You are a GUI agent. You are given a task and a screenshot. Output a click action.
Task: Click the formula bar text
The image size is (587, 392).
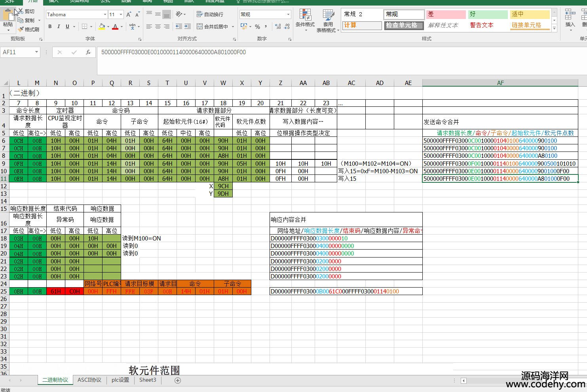173,52
